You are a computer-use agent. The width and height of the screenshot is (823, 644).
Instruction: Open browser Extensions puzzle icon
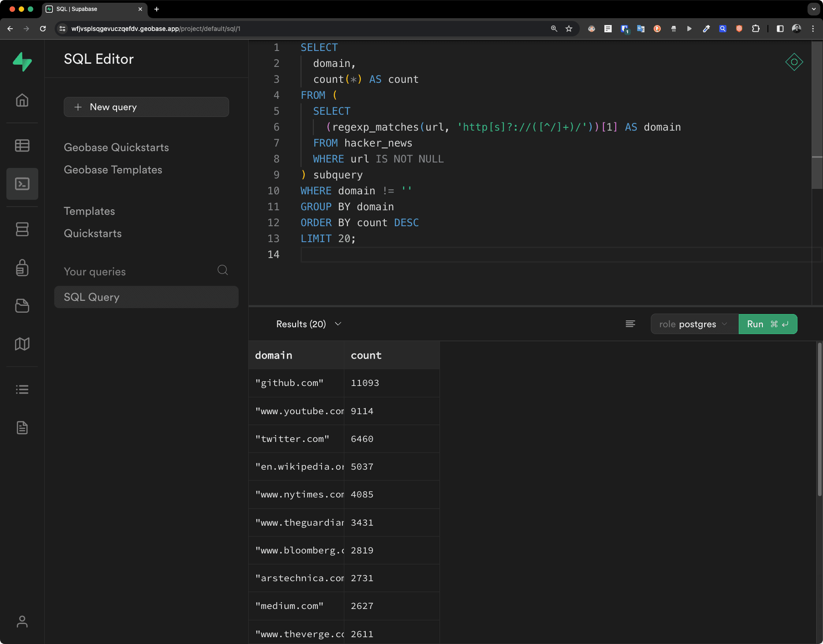756,29
